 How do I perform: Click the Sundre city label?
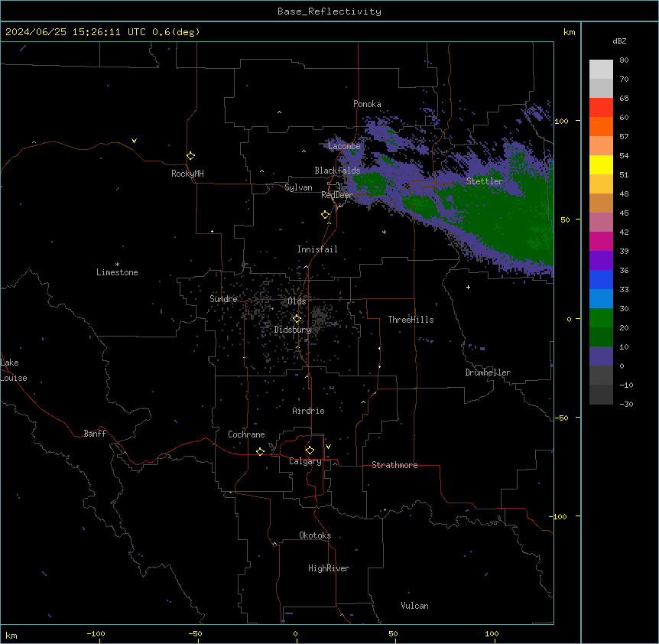[223, 299]
